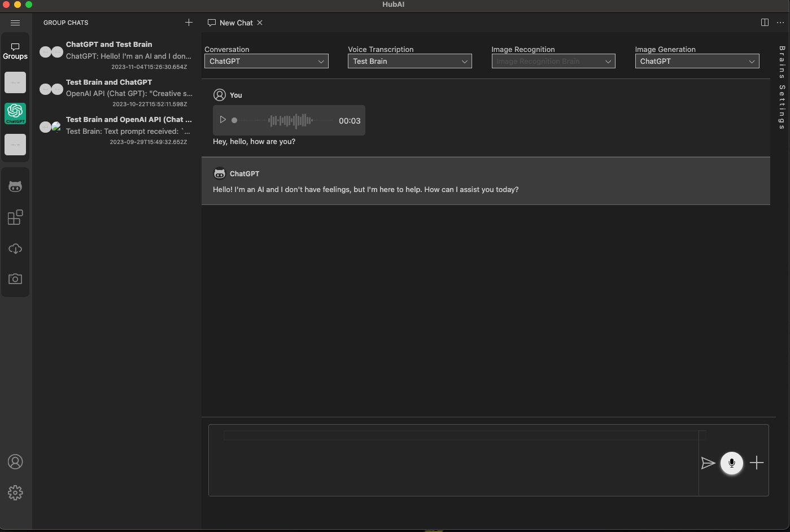Click the GROUP CHATS header
Screen dimensions: 790x532
click(66, 23)
